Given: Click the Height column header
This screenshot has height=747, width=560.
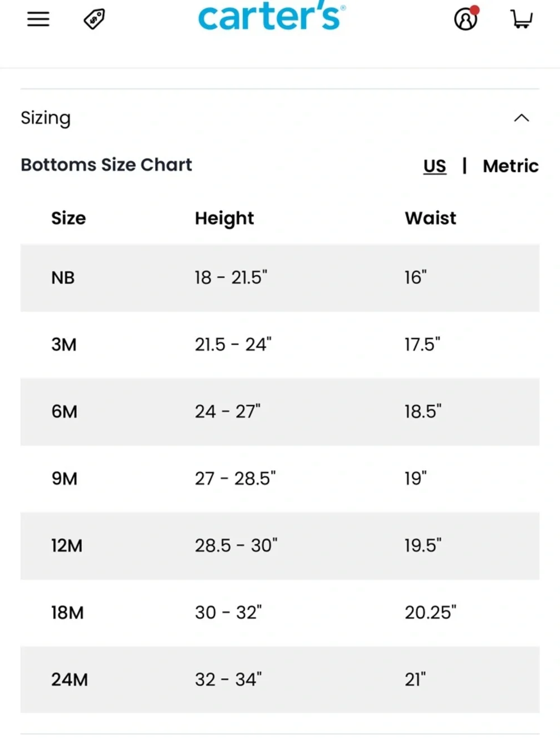Looking at the screenshot, I should point(224,219).
